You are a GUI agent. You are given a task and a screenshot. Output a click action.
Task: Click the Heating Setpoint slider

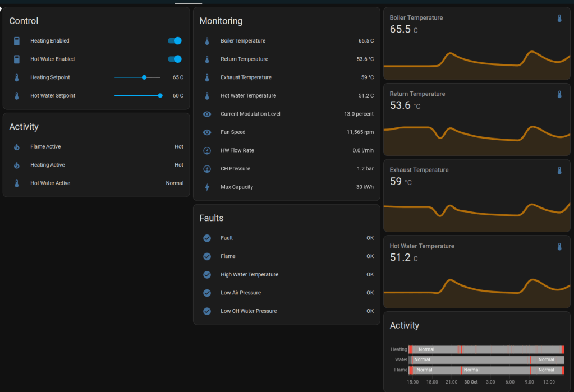point(137,77)
